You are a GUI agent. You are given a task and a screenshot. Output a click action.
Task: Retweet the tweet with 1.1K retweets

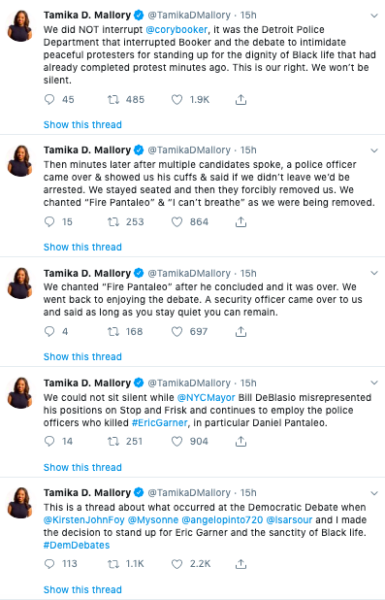pos(113,564)
